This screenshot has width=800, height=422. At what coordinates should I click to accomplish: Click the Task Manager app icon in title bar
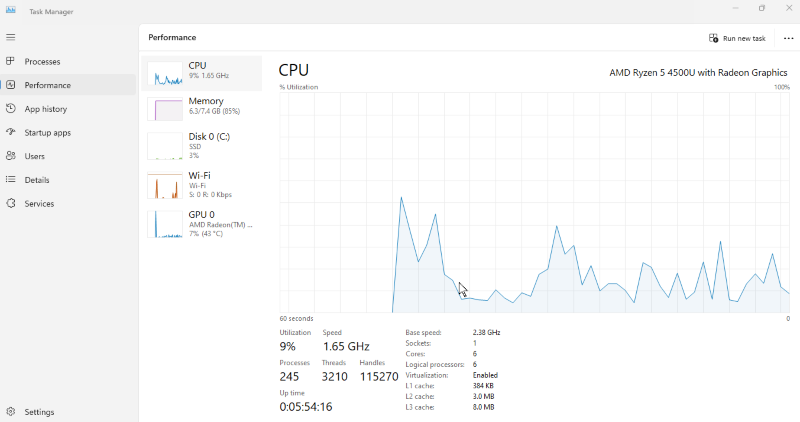click(x=10, y=10)
